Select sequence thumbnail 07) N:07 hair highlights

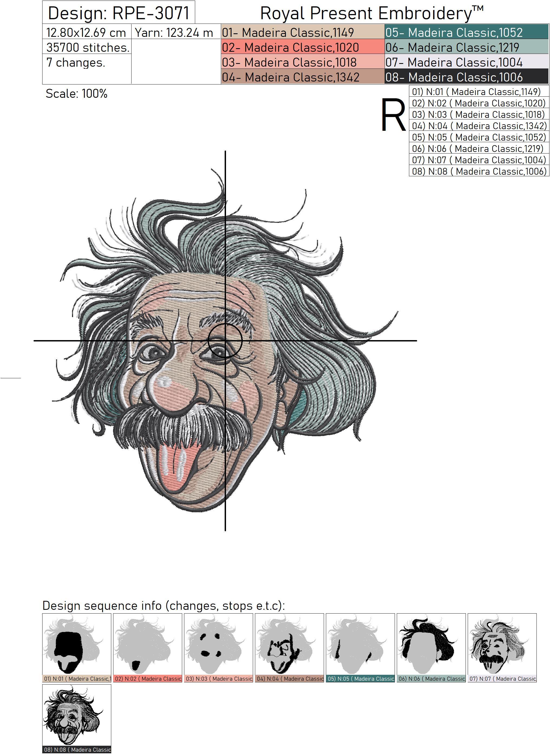502,648
